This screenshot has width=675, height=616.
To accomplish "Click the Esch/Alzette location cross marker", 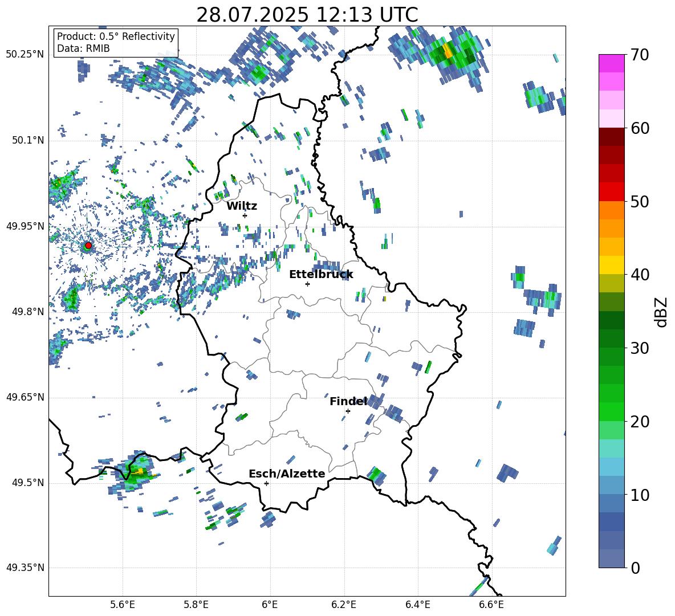I will point(266,483).
